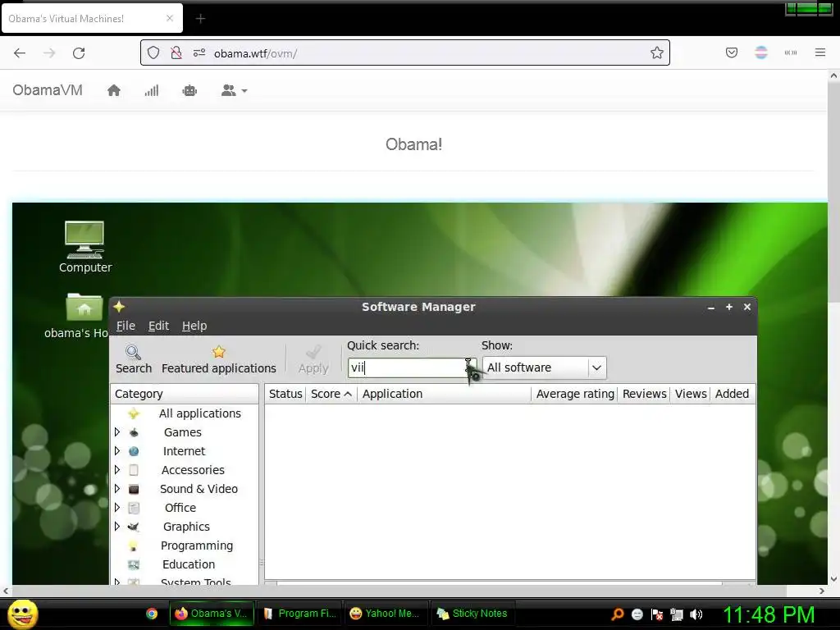Open a new browser tab with plus
This screenshot has width=840, height=630.
point(200,19)
